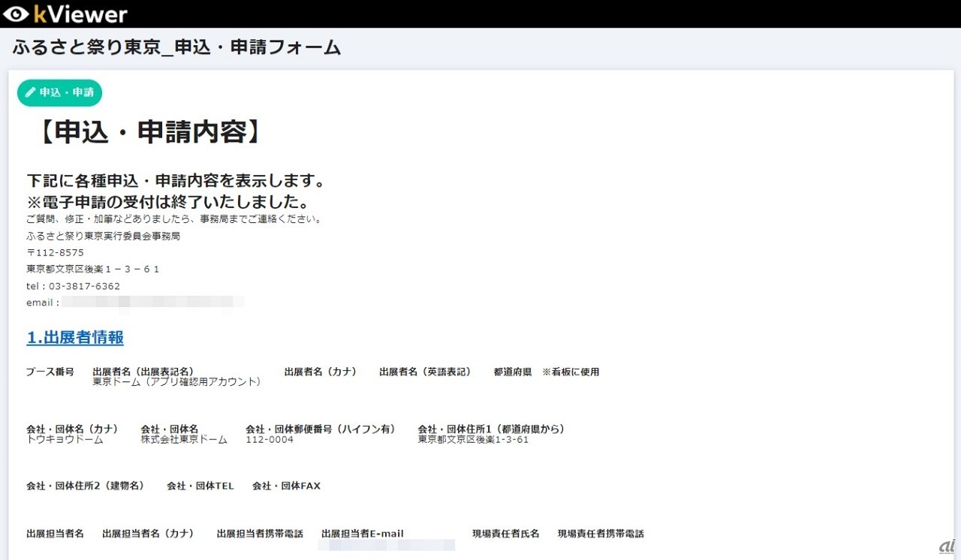Image resolution: width=961 pixels, height=560 pixels.
Task: Select the tel : 03-3817-6362 text
Action: pyautogui.click(x=73, y=286)
